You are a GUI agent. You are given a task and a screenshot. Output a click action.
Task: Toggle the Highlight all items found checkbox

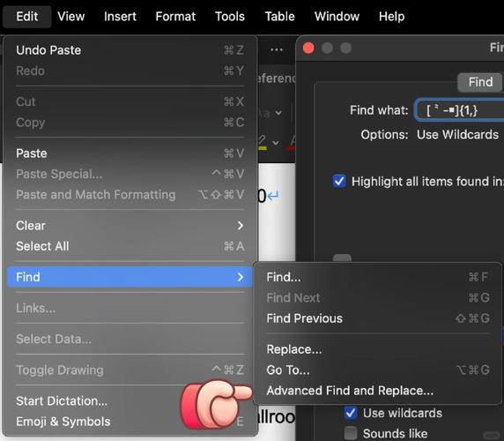(x=339, y=181)
